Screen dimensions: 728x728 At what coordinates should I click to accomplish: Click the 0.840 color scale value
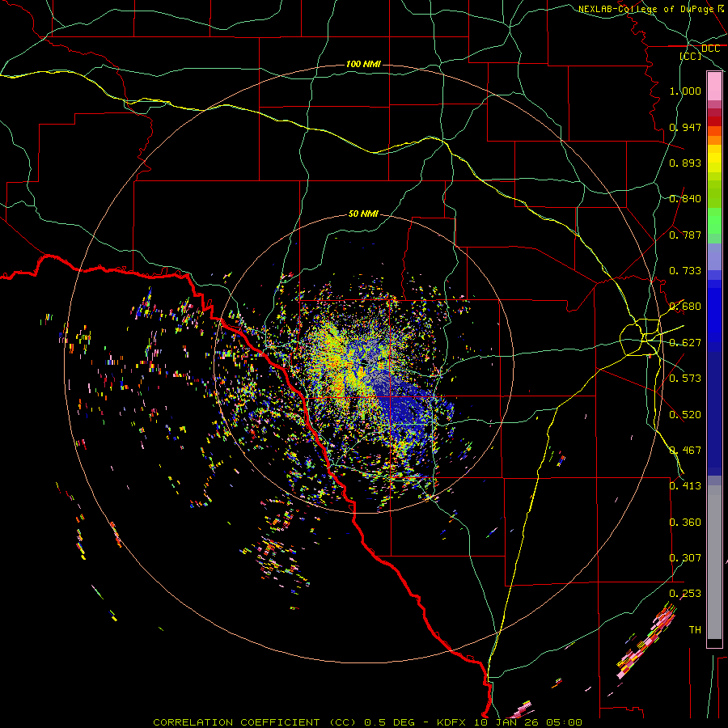[x=685, y=199]
